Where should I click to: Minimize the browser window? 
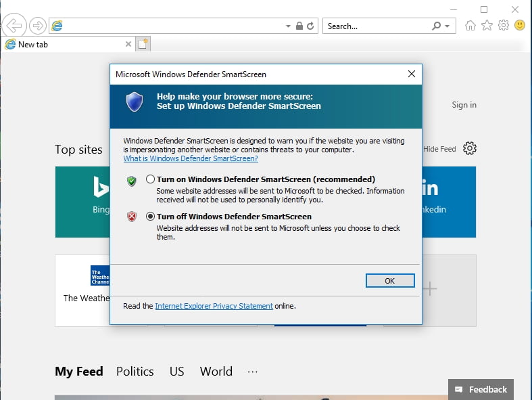(x=454, y=9)
